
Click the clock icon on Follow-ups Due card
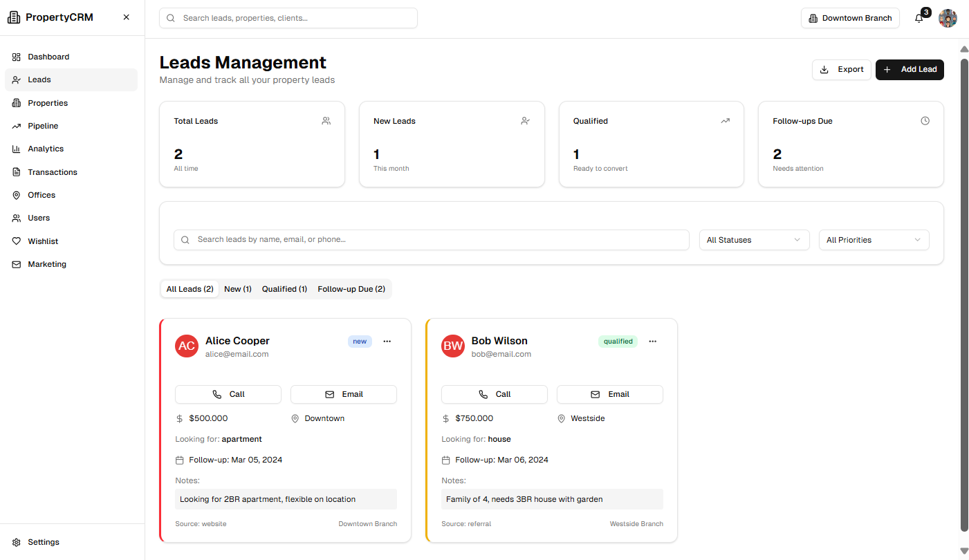click(x=925, y=121)
